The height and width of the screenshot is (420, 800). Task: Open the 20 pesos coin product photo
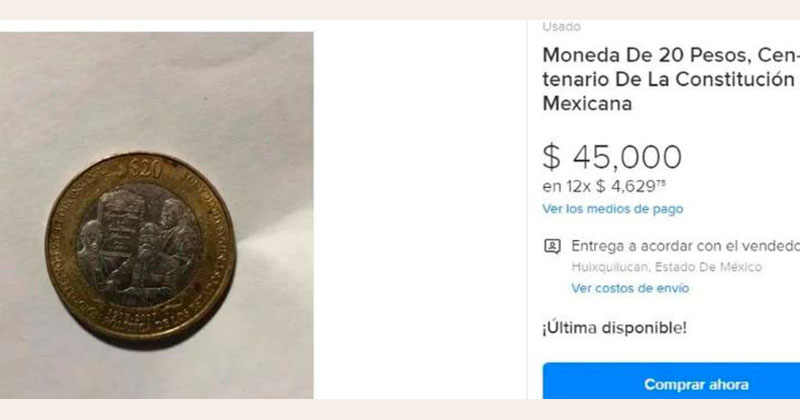157,215
